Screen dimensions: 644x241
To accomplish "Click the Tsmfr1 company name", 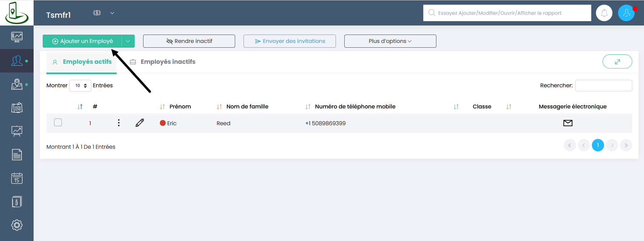I will (58, 15).
